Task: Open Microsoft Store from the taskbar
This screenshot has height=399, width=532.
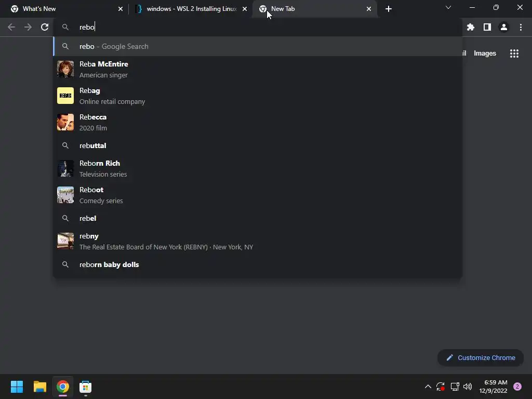Action: point(86,387)
